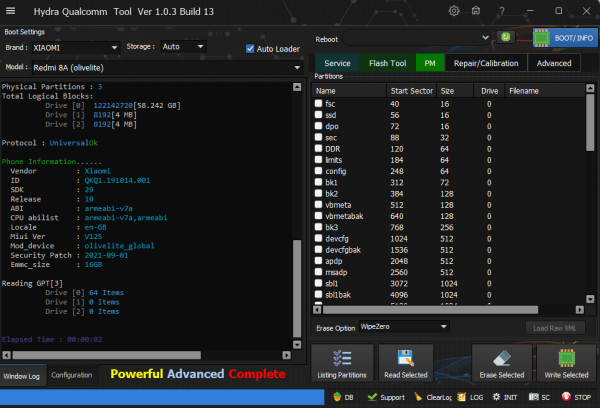Open the Brand XIAOMI dropdown
Viewport: 600px width, 408px height.
point(76,48)
